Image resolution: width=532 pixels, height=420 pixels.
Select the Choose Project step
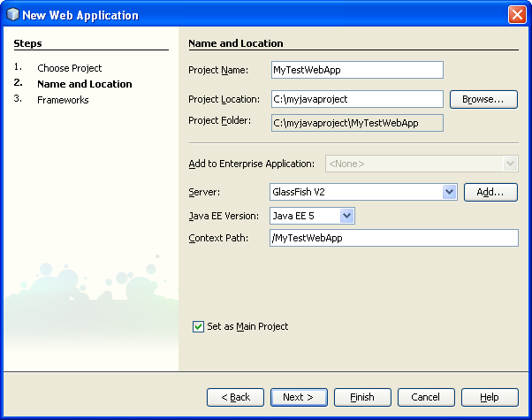[70, 68]
